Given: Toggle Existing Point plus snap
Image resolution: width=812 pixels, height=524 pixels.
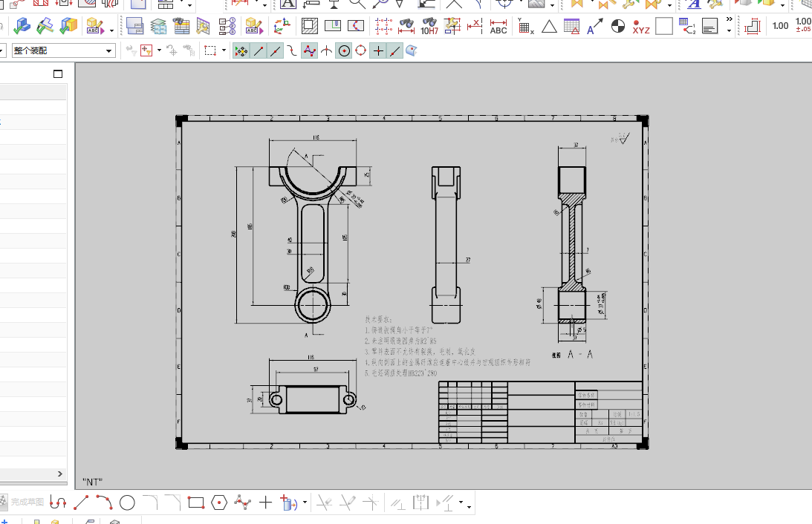Looking at the screenshot, I should pyautogui.click(x=379, y=50).
